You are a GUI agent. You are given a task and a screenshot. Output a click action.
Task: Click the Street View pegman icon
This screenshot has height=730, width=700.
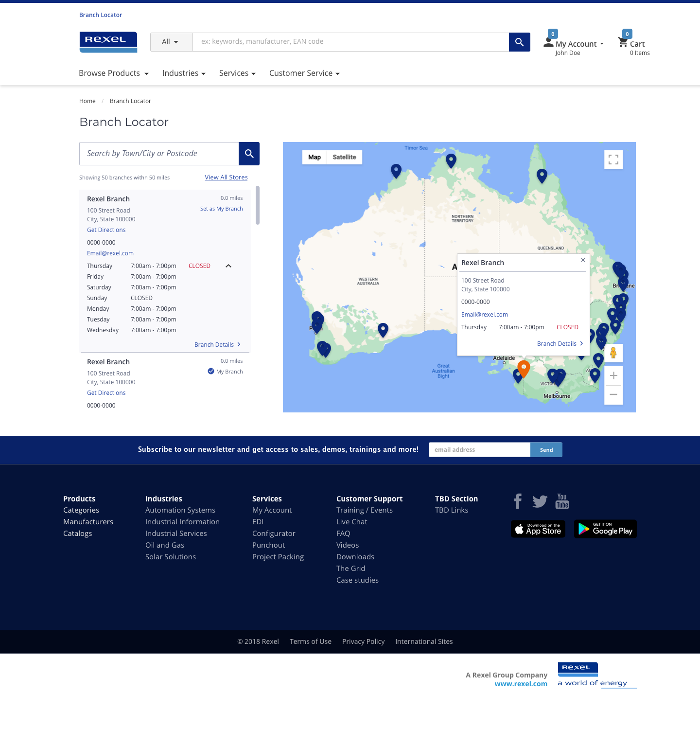pos(613,353)
